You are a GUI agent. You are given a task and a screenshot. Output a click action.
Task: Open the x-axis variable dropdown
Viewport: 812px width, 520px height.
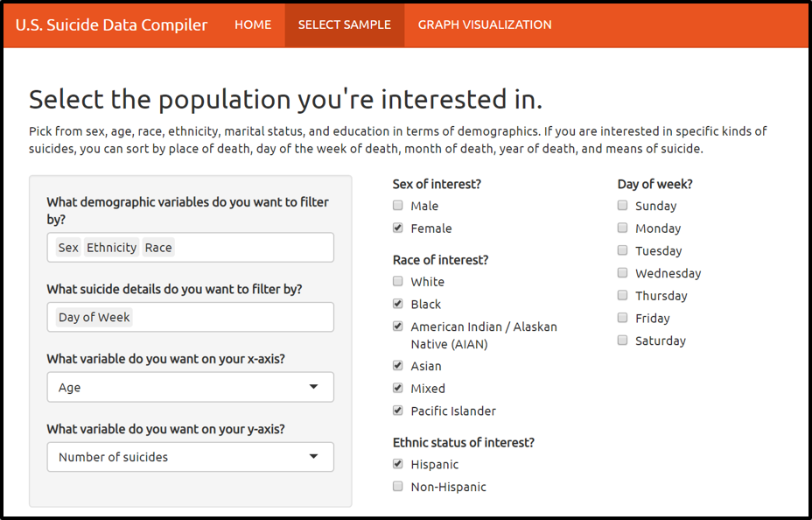coord(190,387)
